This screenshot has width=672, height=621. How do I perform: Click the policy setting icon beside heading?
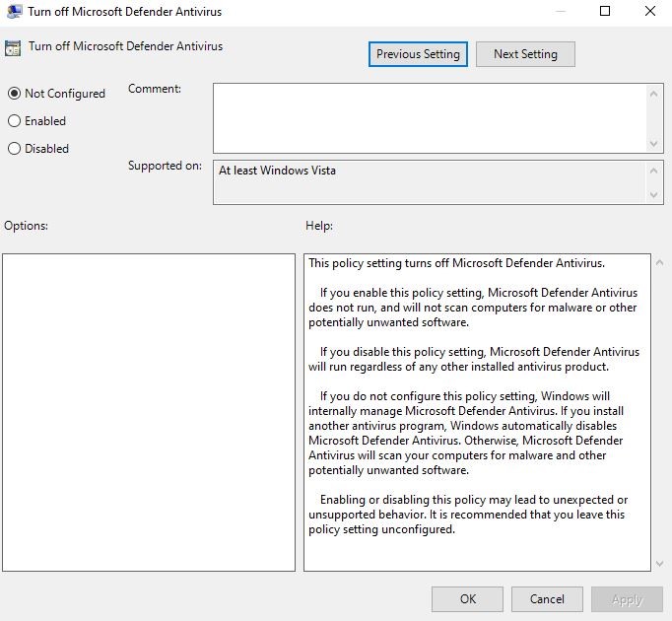pos(13,48)
